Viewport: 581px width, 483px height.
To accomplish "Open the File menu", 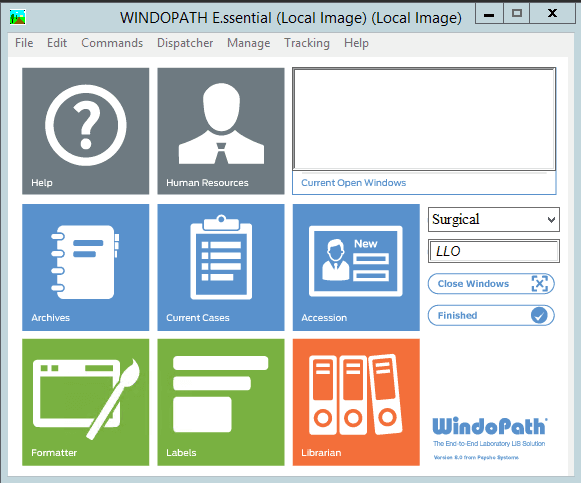I will 24,43.
